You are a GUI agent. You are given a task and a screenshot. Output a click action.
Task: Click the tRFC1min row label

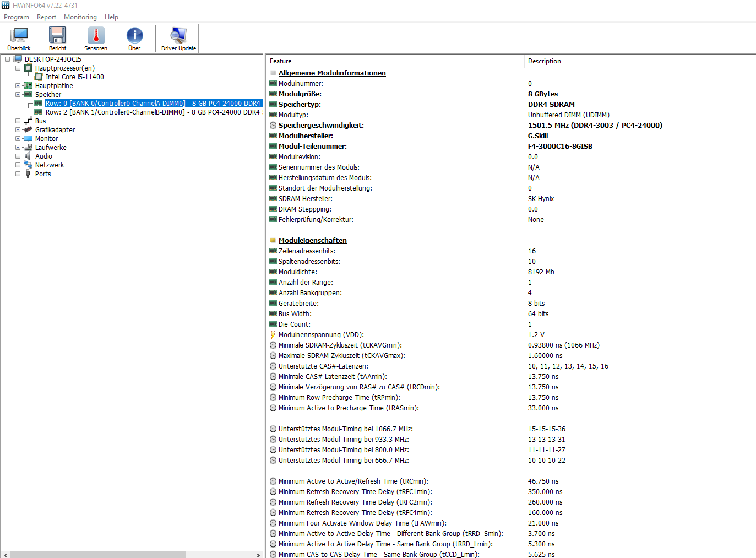355,491
